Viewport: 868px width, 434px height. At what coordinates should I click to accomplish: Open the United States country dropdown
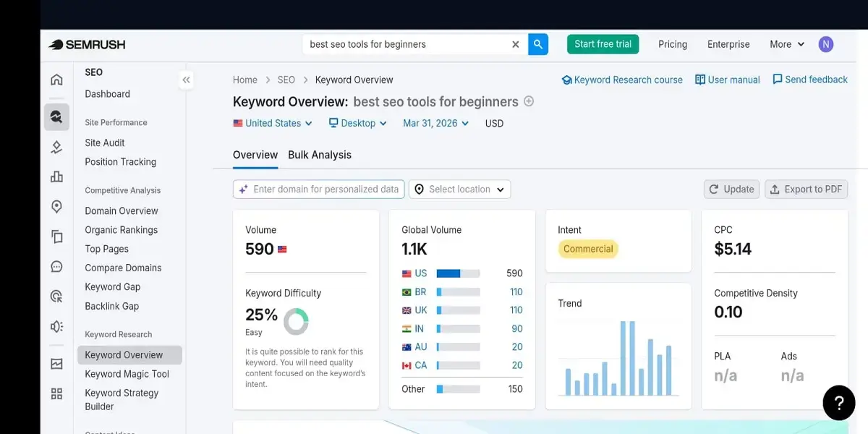pyautogui.click(x=272, y=123)
